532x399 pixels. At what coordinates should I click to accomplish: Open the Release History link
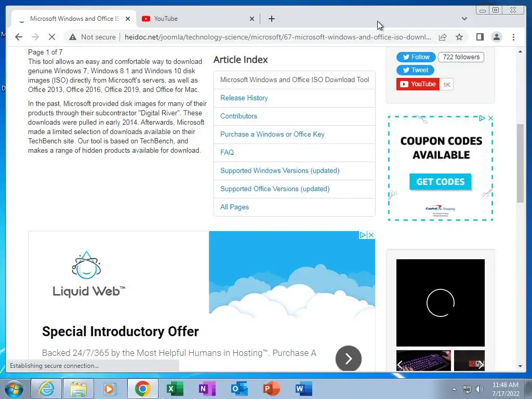pyautogui.click(x=244, y=98)
